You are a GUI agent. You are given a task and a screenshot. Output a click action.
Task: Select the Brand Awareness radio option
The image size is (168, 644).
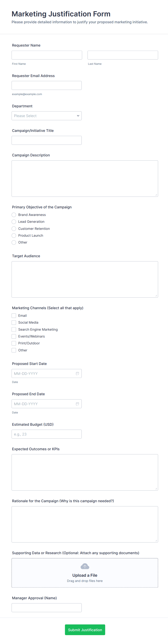coord(14,215)
